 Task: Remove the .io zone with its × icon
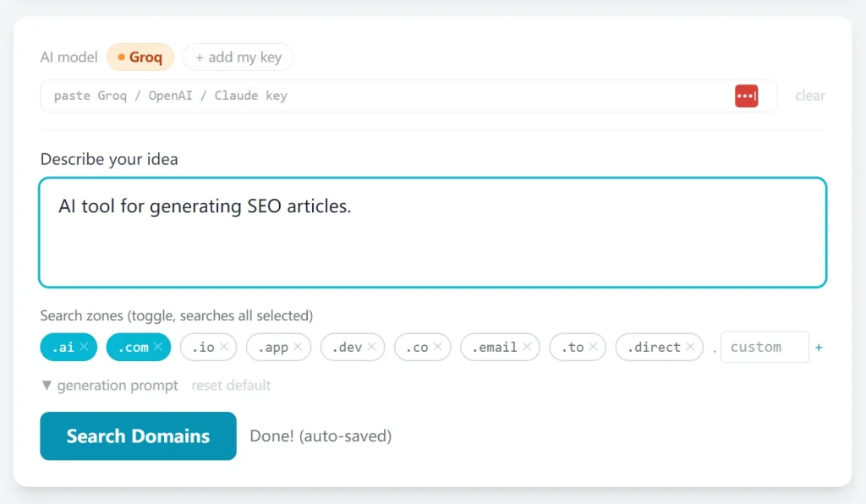[223, 347]
